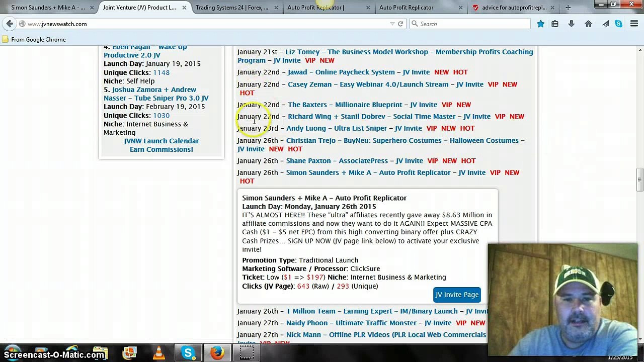Close the 'advice for autoprofitrepl' tab
This screenshot has height=362, width=644.
[x=552, y=8]
